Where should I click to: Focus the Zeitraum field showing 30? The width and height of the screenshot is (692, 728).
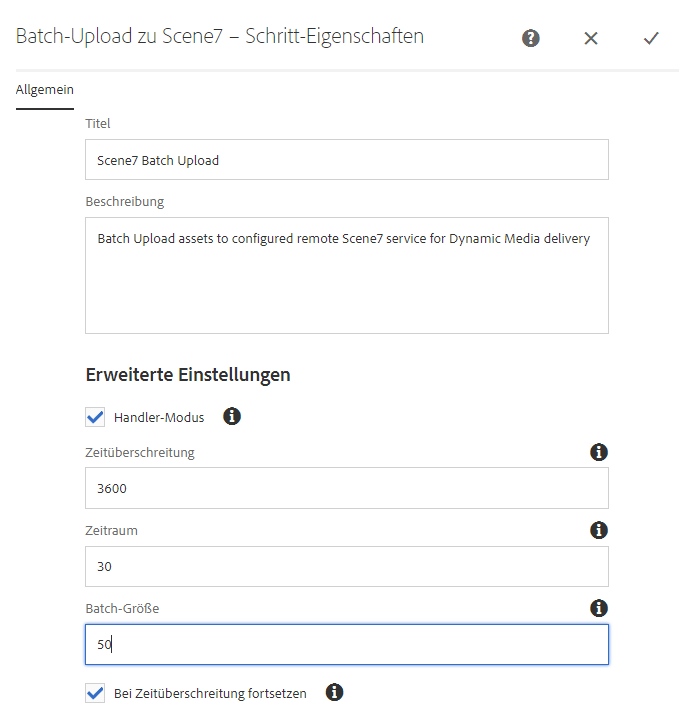pyautogui.click(x=346, y=566)
